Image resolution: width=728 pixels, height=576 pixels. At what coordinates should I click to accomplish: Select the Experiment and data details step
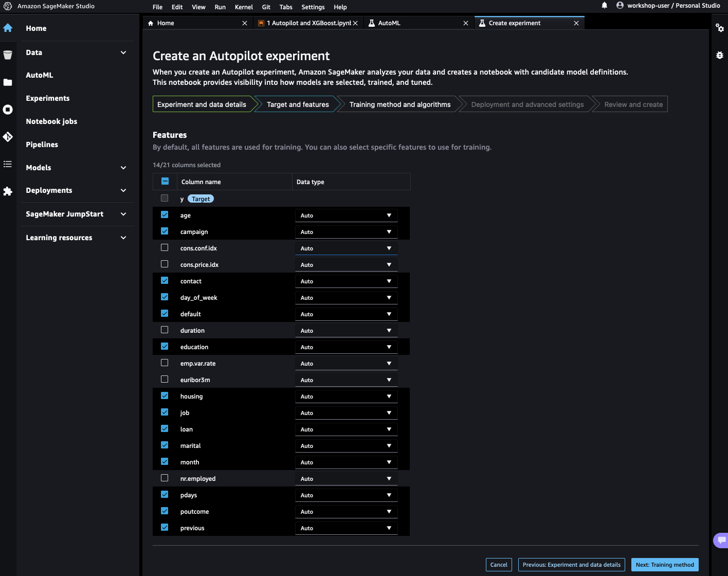202,104
